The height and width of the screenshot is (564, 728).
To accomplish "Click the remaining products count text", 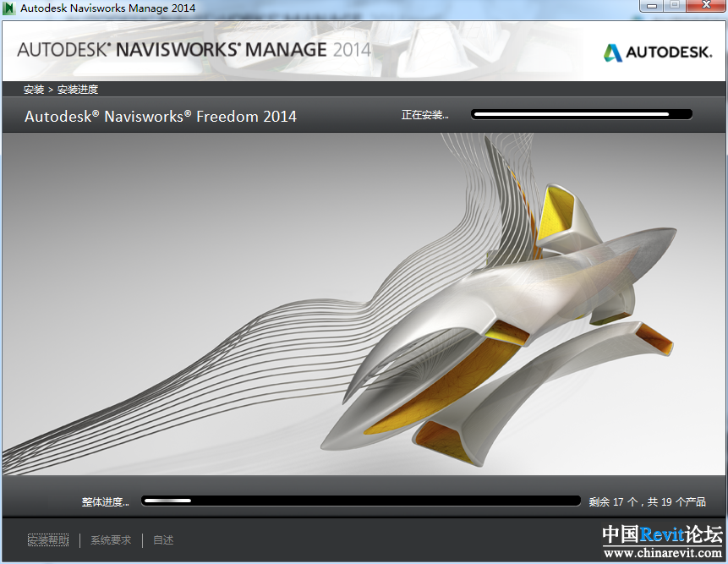I will click(647, 502).
